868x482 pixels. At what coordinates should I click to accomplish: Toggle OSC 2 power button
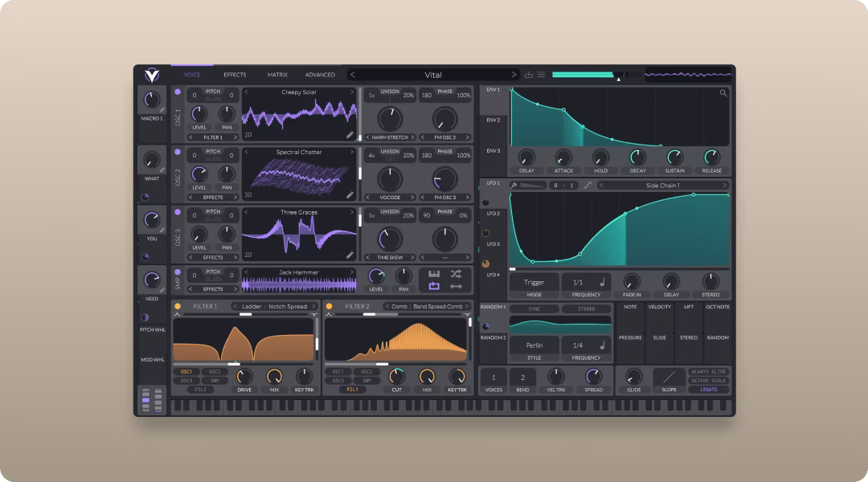pos(178,152)
